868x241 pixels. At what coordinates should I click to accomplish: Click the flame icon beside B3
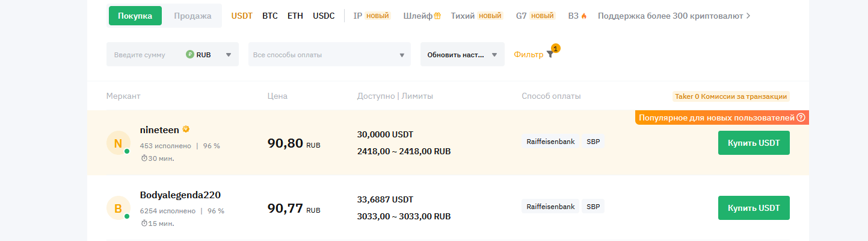click(583, 16)
